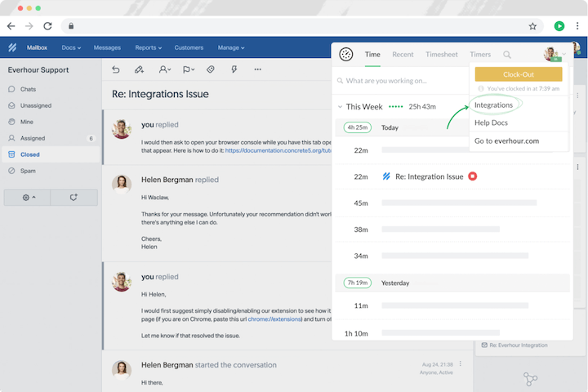Image resolution: width=588 pixels, height=392 pixels.
Task: Click the documentation.concrete5.org link
Action: (x=278, y=150)
